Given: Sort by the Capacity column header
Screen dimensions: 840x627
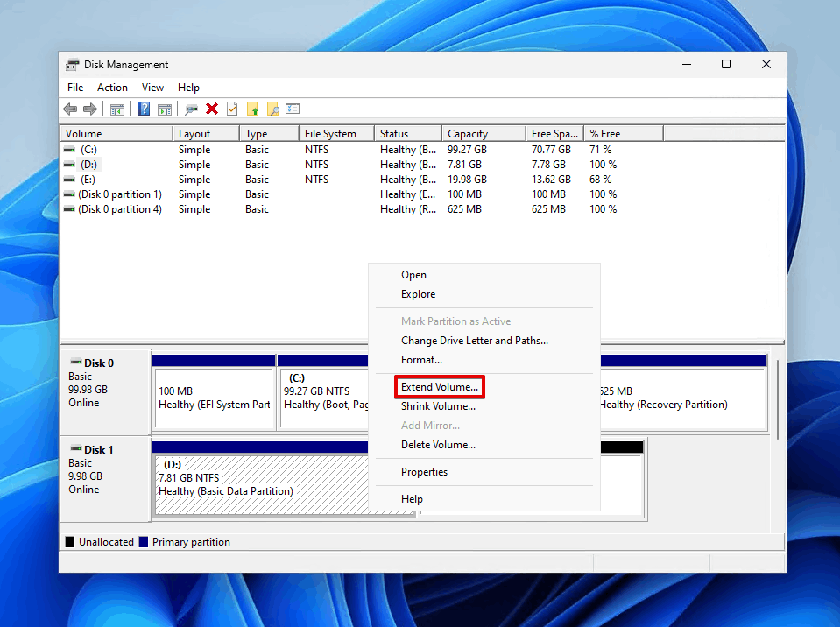Looking at the screenshot, I should (x=468, y=134).
